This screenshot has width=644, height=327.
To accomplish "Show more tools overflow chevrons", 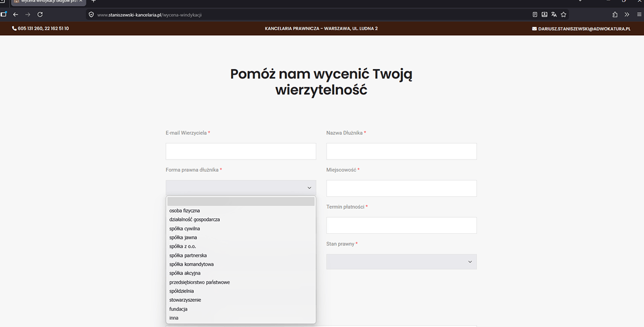I will (x=627, y=15).
